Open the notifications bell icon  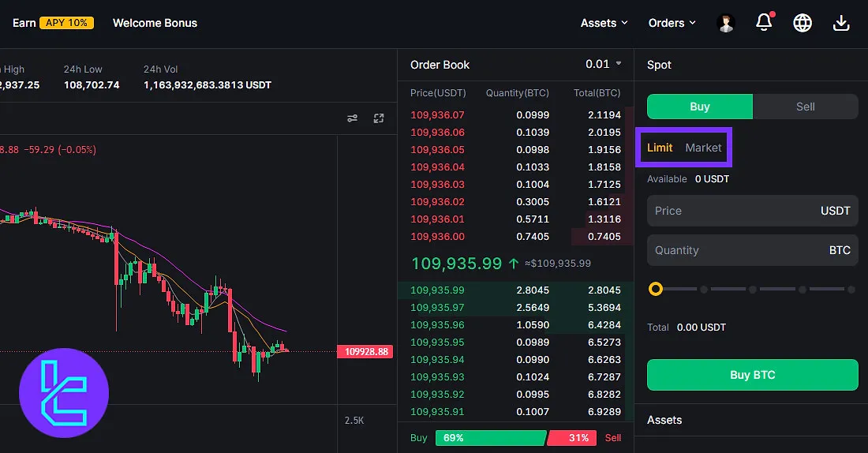[x=764, y=23]
